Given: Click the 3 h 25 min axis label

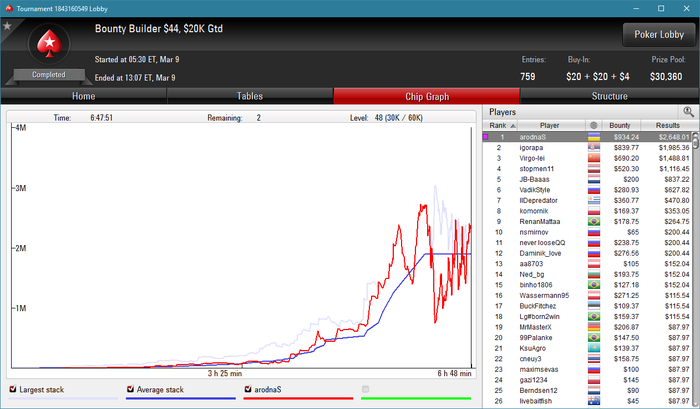Looking at the screenshot, I should click(x=225, y=373).
